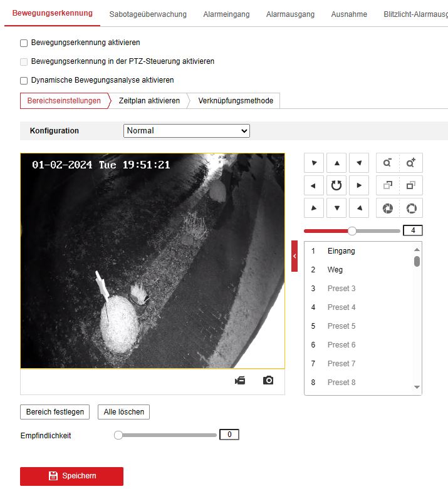Viewport: 448px width, 489px height.
Task: Capture a snapshot with the camera icon
Action: tap(268, 381)
